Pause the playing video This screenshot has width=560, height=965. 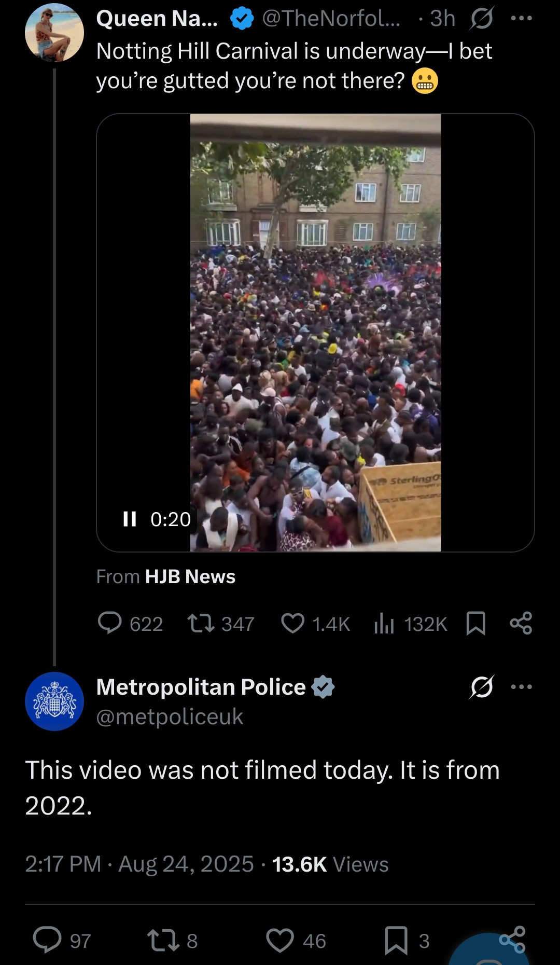point(129,519)
